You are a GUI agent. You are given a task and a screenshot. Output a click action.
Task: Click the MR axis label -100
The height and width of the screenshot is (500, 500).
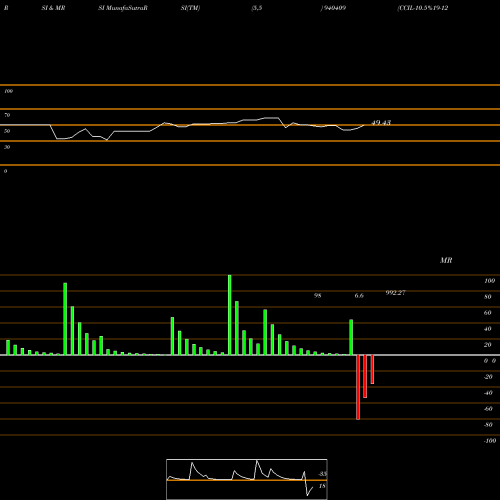[490, 441]
